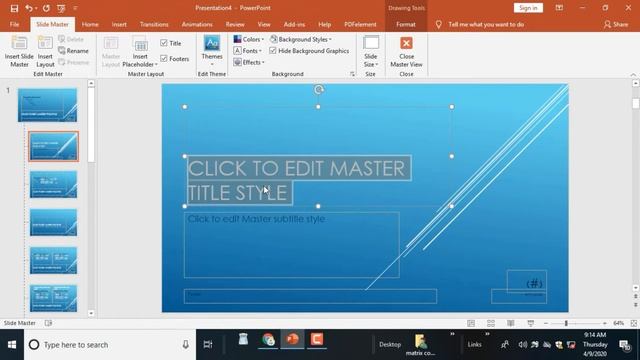Open the Slide Size menu
The width and height of the screenshot is (640, 360).
[x=371, y=52]
